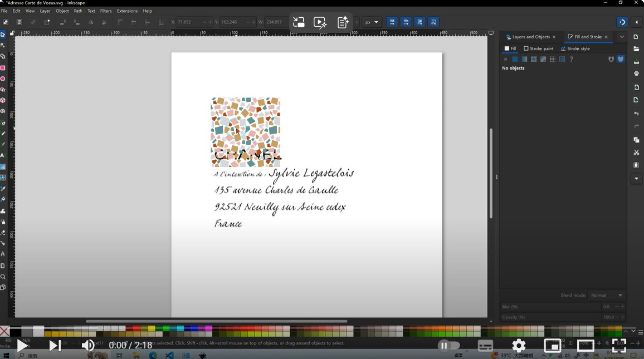
Task: Select flat color fill button
Action: (515, 59)
